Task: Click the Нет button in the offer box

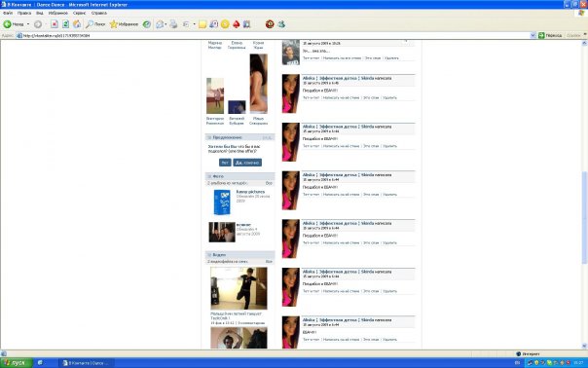Action: pos(225,163)
